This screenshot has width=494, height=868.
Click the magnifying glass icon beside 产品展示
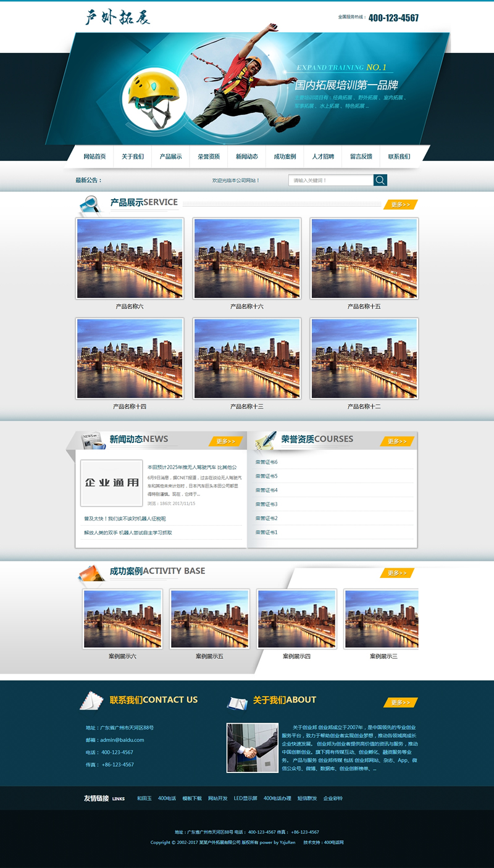90,205
